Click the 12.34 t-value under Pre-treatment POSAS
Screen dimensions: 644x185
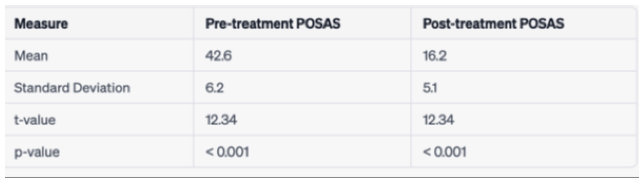tap(221, 120)
